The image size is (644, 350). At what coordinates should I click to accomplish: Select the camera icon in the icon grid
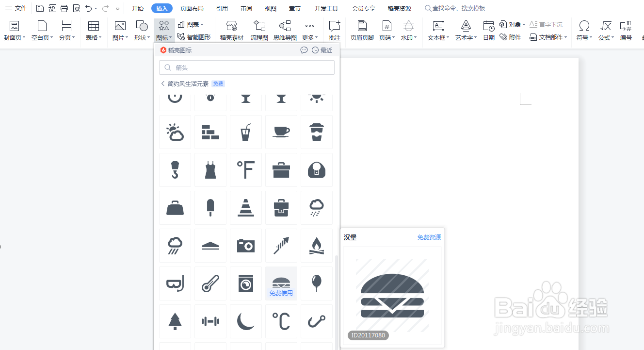246,246
